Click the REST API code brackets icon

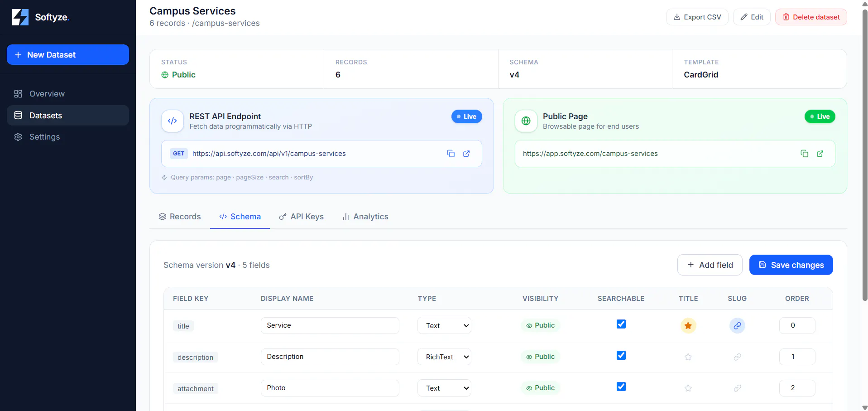(x=173, y=121)
